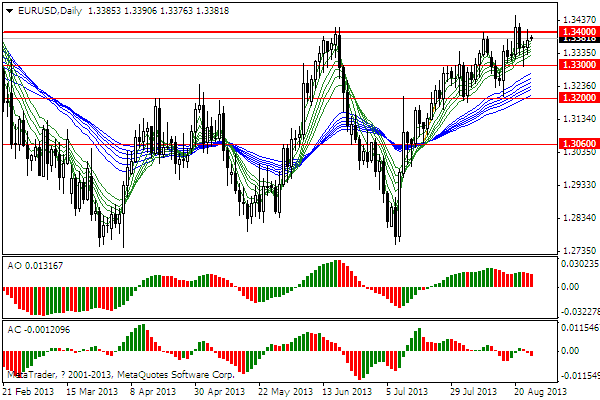This screenshot has width=600, height=400.
Task: Click the triangle arrow beside EURUSD,Daily
Action: (7, 11)
